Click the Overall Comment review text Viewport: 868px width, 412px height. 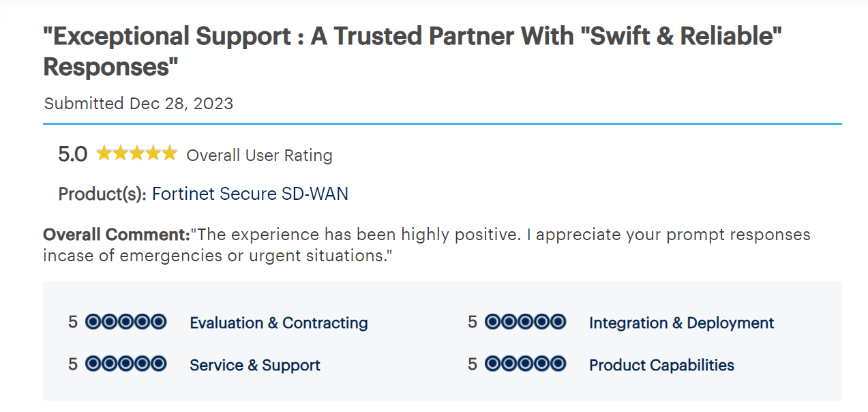426,245
